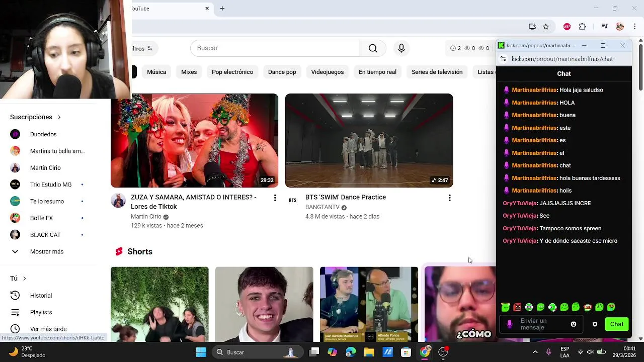Select the Pop electrónico filter chip
Screen dimensions: 644x362
click(x=232, y=72)
